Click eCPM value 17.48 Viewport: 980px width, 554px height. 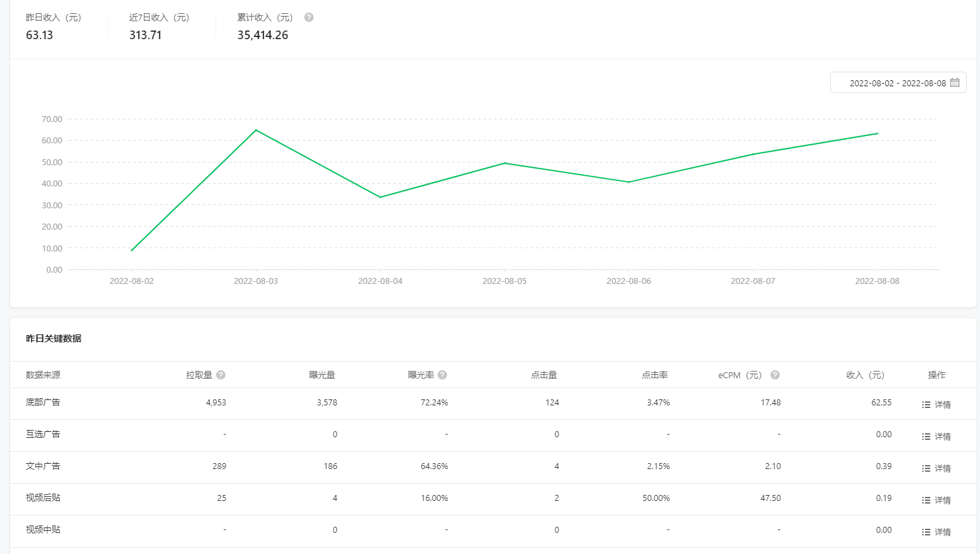[770, 403]
